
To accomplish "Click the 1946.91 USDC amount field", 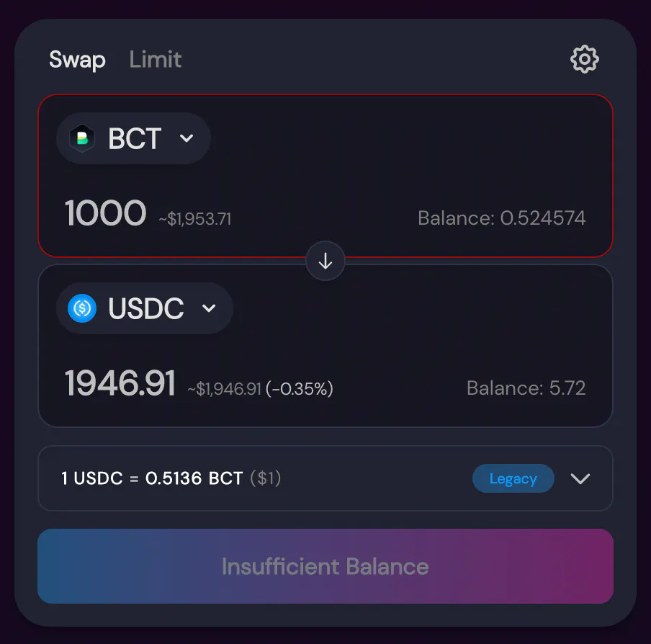I will click(x=120, y=383).
